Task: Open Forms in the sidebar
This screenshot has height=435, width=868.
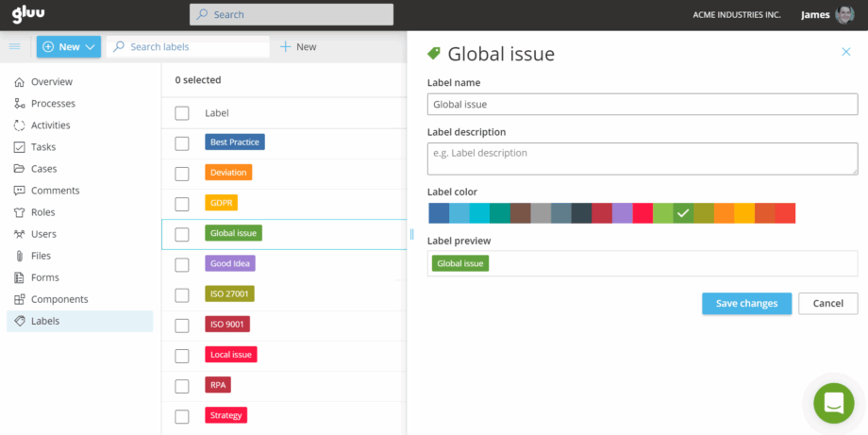Action: click(44, 277)
